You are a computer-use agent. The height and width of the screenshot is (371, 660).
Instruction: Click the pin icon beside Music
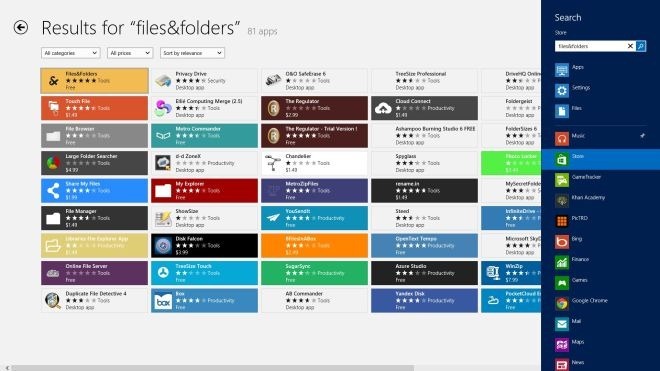click(642, 136)
